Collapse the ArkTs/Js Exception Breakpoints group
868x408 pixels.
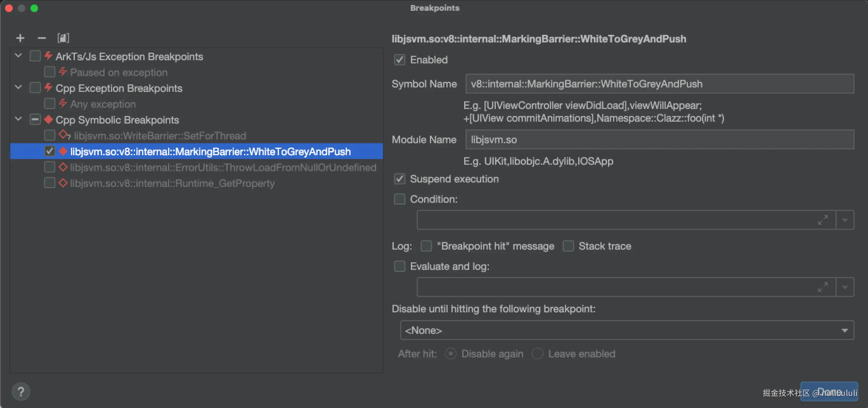(18, 56)
